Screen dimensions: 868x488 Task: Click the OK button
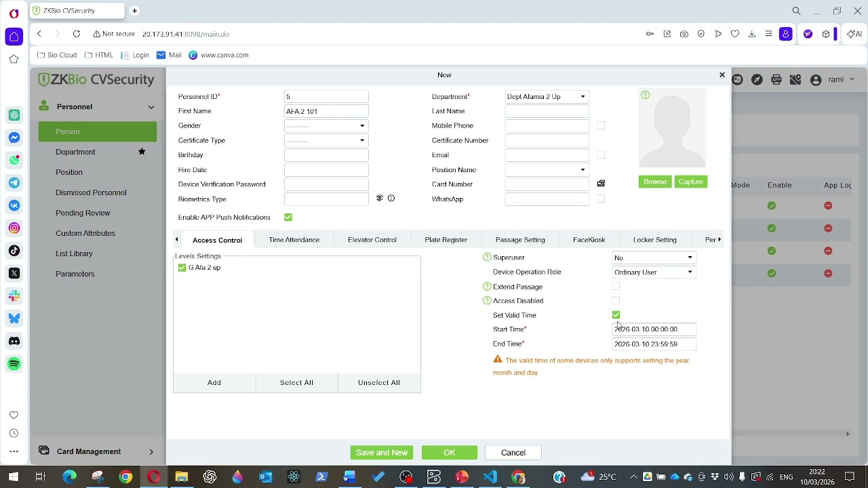tap(450, 453)
